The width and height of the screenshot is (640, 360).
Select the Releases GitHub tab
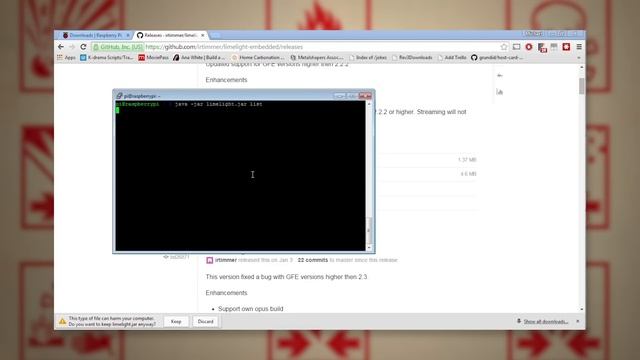click(171, 36)
